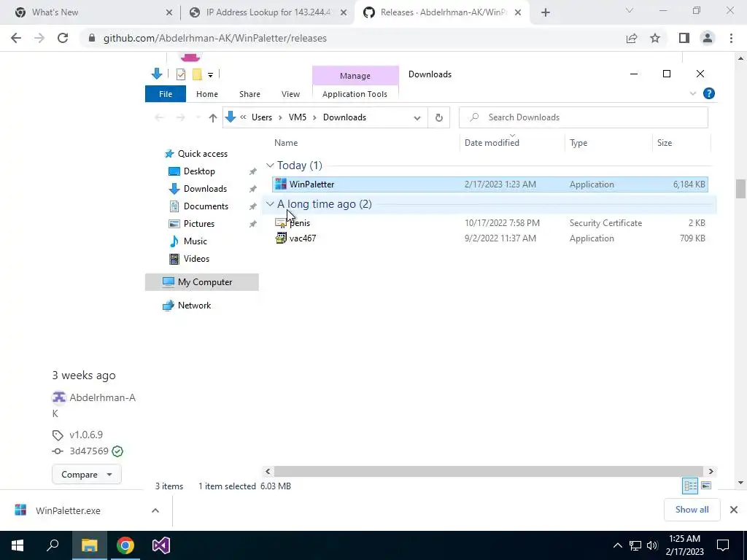747x560 pixels.
Task: Open Chrome profile avatar
Action: coord(708,38)
